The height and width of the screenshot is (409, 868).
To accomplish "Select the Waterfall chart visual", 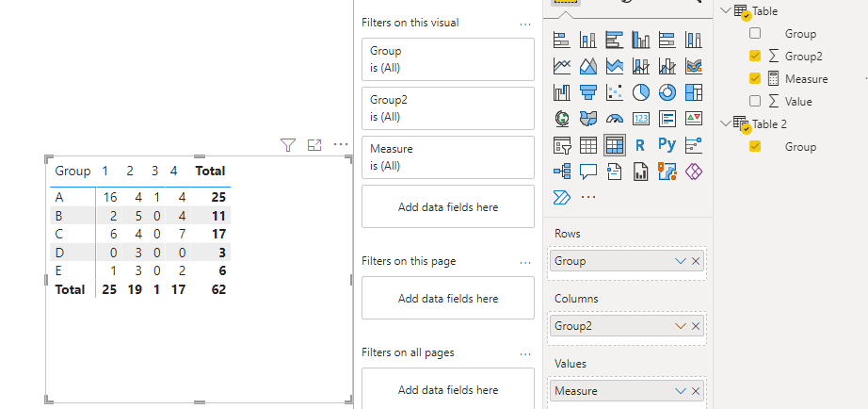I will point(561,92).
